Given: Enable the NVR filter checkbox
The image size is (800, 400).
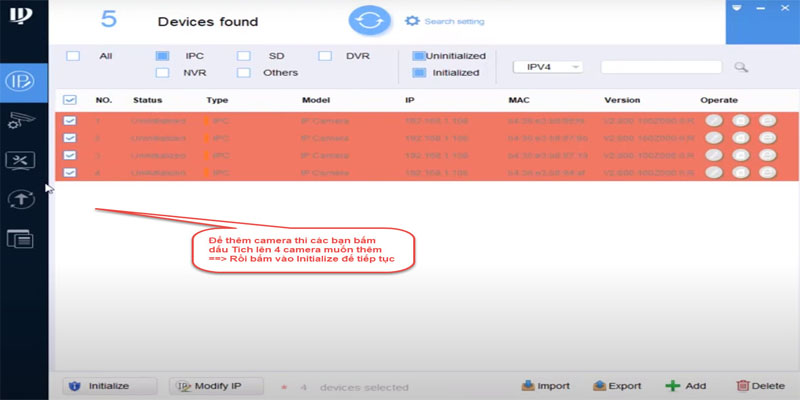Looking at the screenshot, I should (162, 72).
